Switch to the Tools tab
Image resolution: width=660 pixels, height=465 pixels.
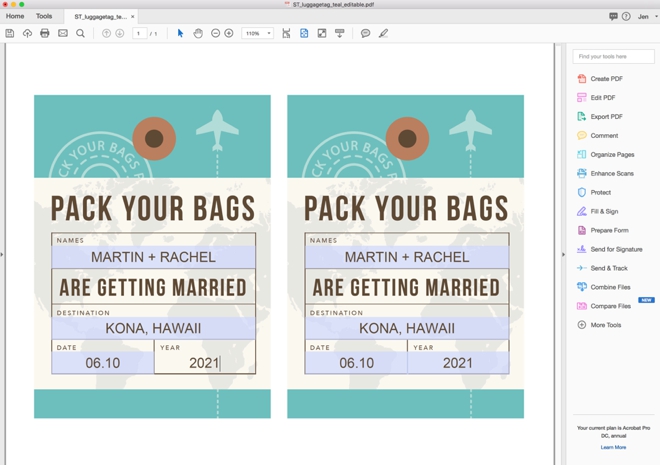[x=44, y=16]
